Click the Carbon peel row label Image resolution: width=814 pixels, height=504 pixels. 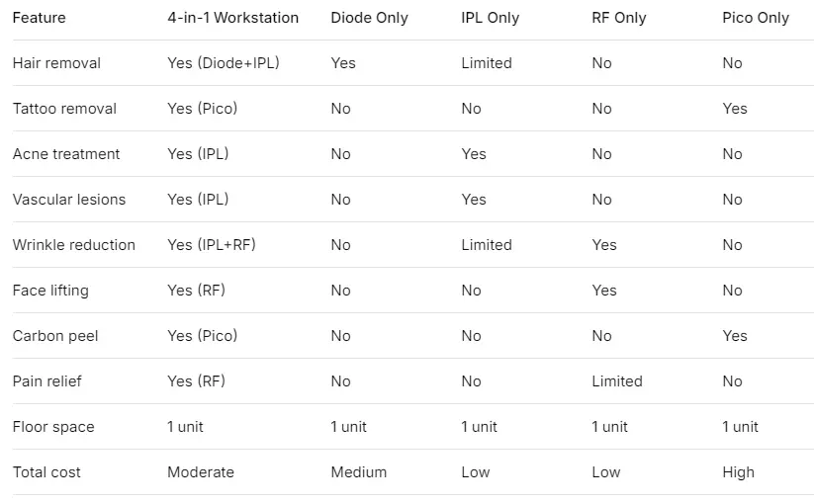point(55,336)
